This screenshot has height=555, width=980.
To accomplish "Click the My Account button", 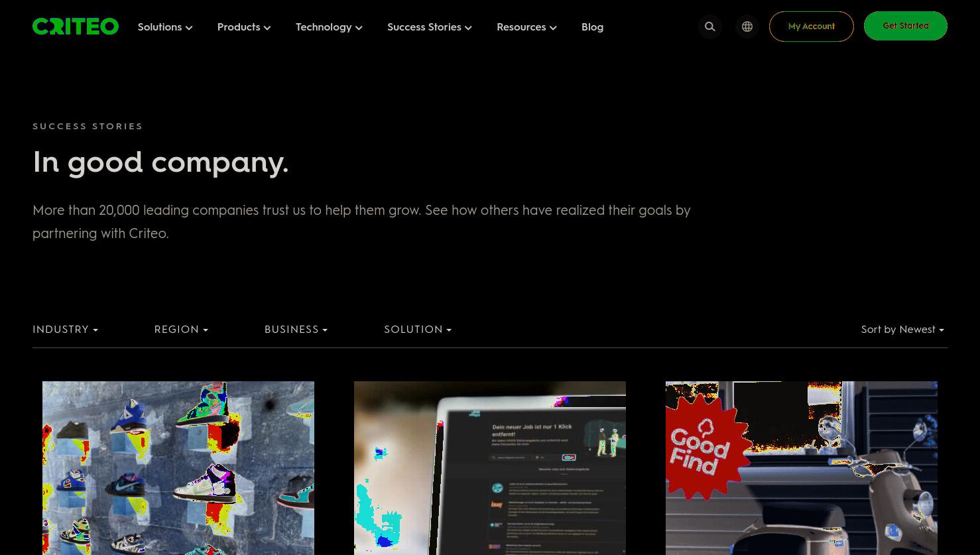I will [812, 27].
